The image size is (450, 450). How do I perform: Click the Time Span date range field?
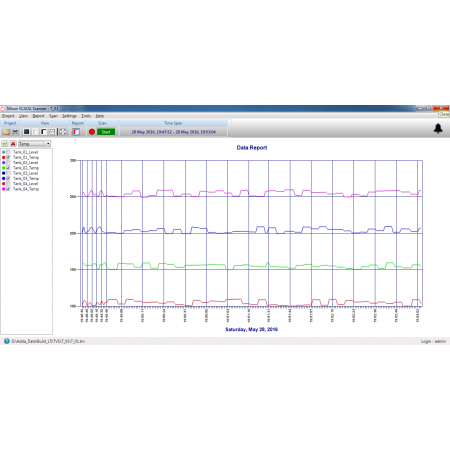[x=173, y=132]
